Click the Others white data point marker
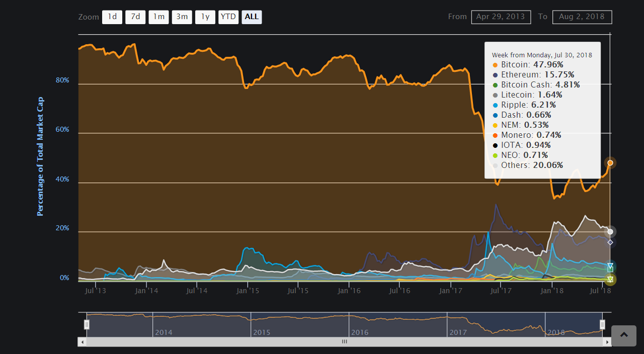Viewport: 644px width, 354px height. click(x=610, y=232)
